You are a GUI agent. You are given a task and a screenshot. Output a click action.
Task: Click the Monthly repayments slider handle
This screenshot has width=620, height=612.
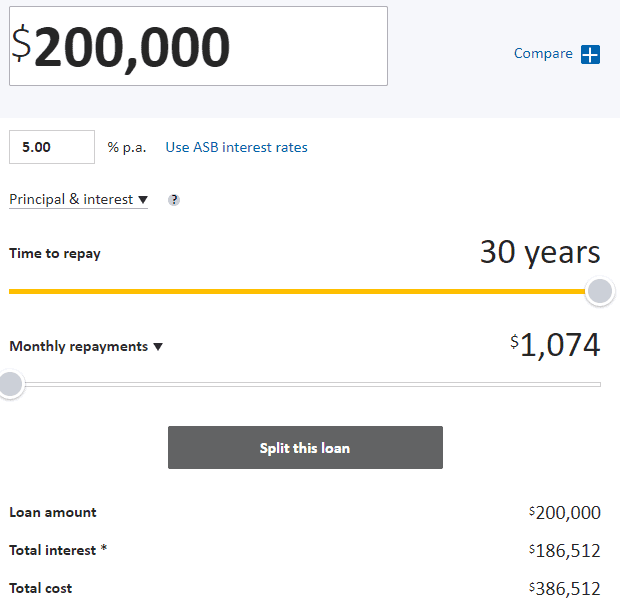(x=10, y=384)
